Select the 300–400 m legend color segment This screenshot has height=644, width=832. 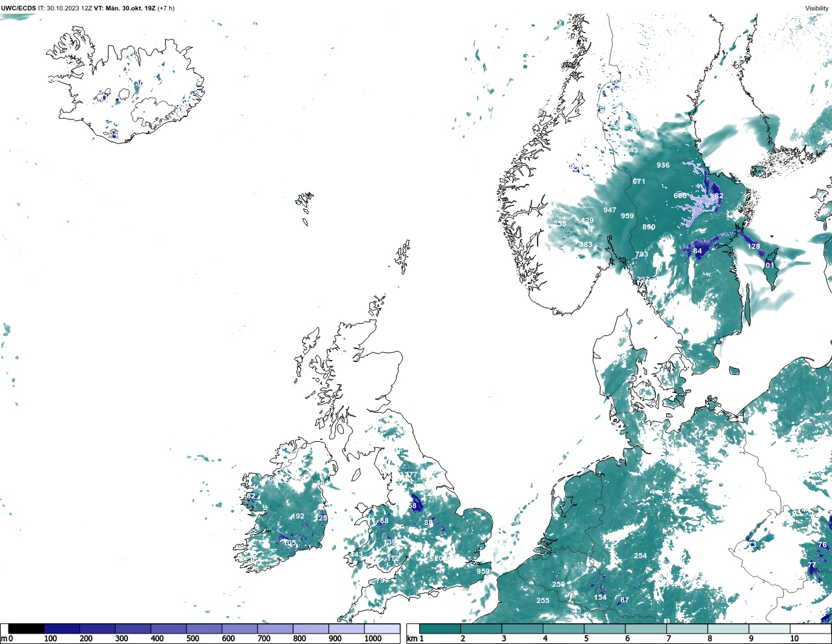tap(133, 629)
